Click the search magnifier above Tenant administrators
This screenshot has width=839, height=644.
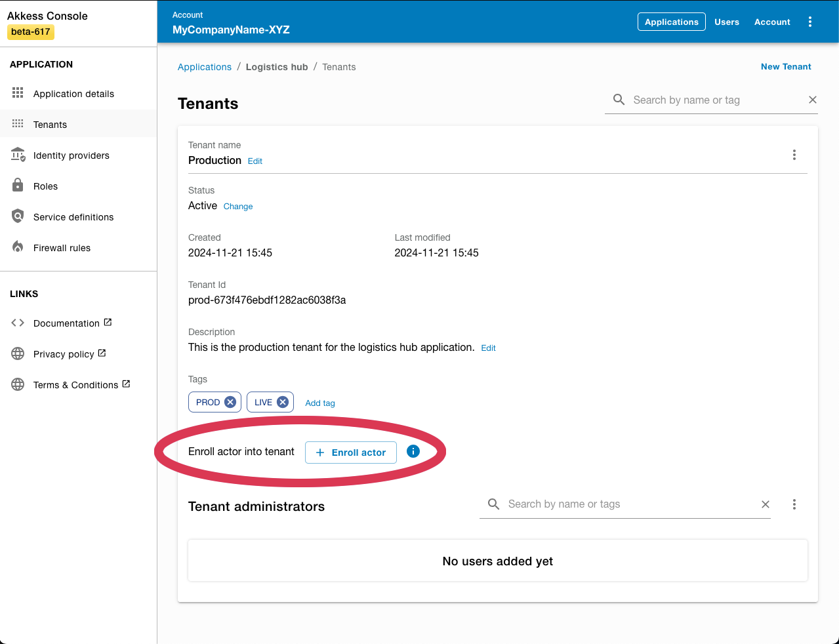click(493, 504)
